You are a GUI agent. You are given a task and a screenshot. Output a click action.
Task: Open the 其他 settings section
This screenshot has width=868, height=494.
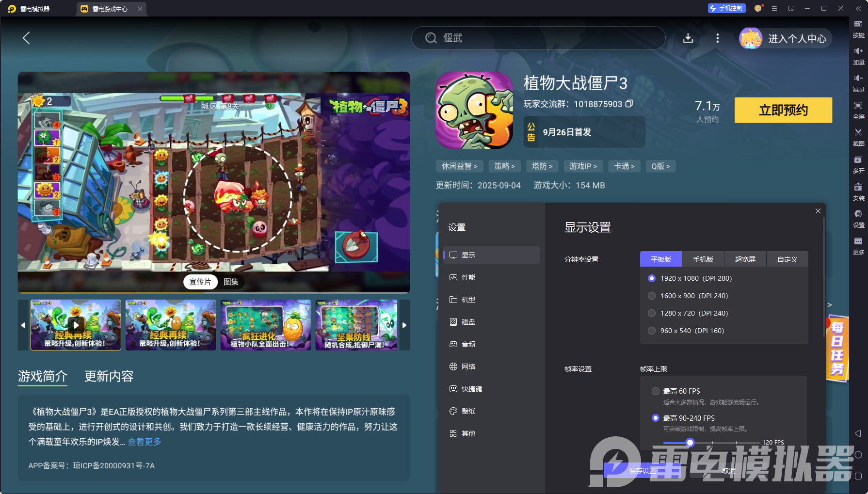[492, 433]
